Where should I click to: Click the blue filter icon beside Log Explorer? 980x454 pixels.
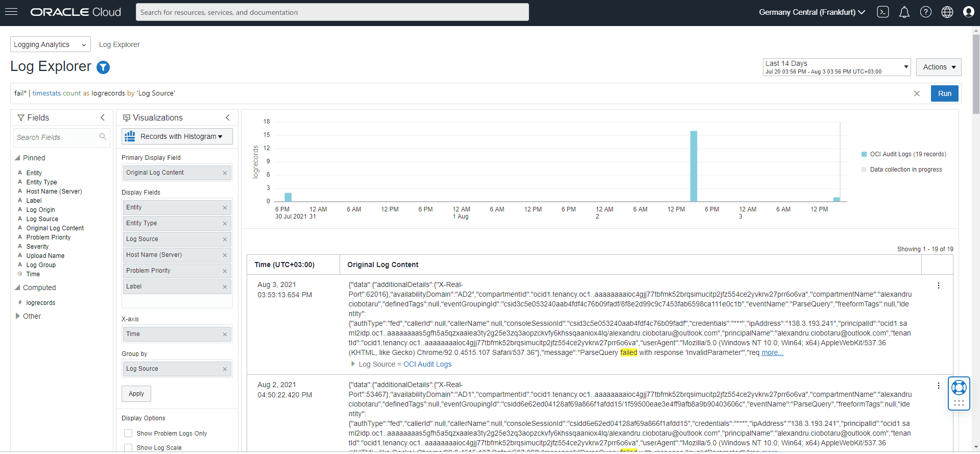(103, 67)
